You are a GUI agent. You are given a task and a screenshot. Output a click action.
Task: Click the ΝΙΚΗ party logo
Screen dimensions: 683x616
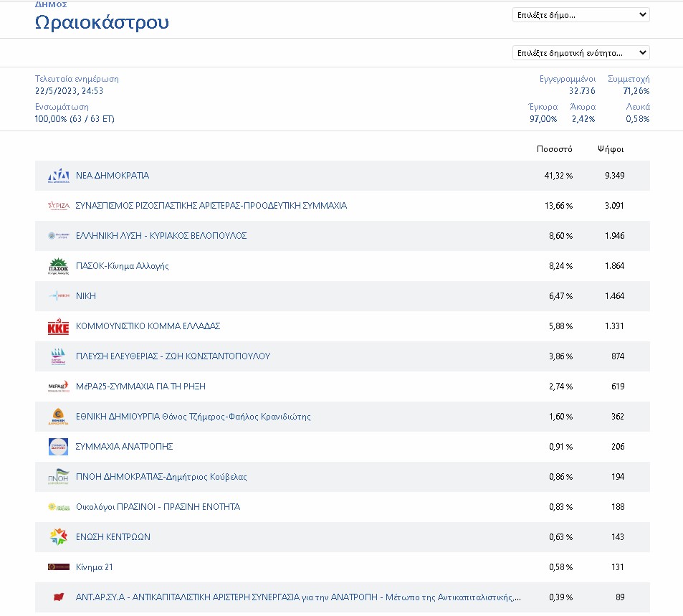pos(58,296)
